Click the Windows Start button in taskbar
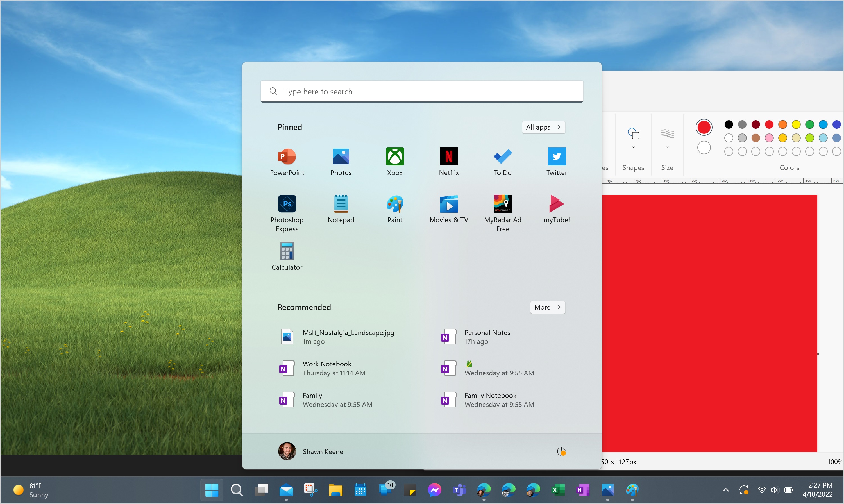844x504 pixels. 212,490
